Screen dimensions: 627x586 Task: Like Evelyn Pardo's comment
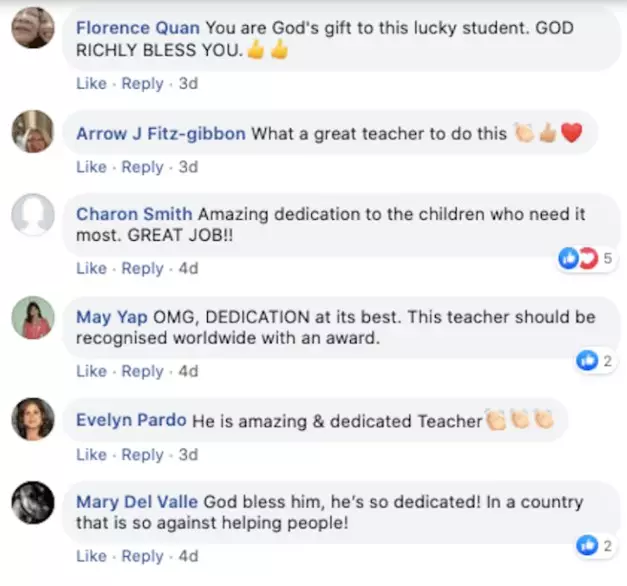pyautogui.click(x=92, y=455)
